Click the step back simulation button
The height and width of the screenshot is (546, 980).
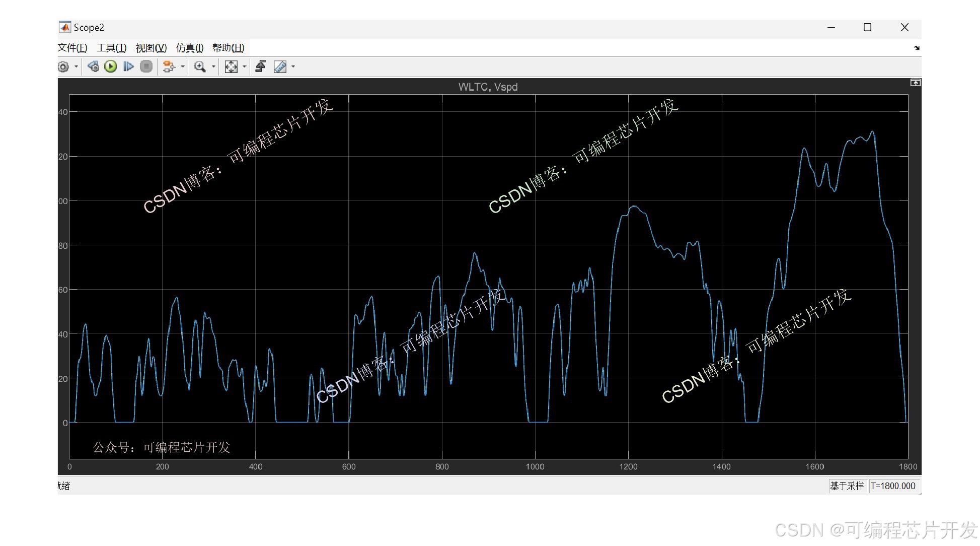[93, 66]
